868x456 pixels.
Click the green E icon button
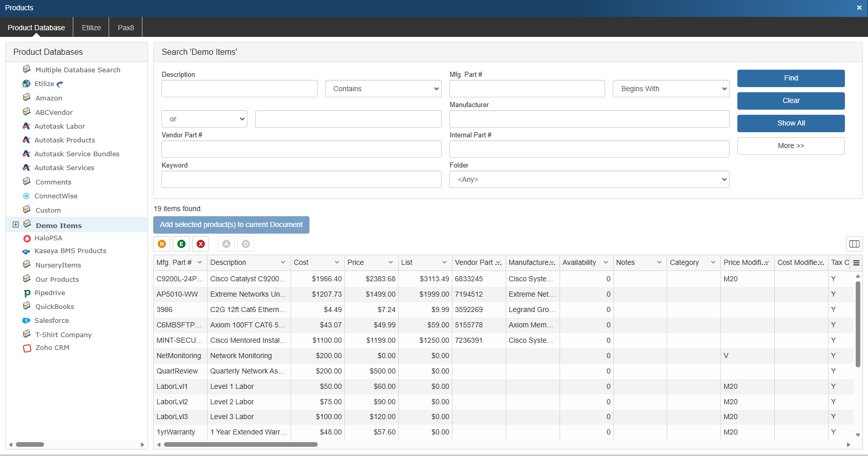click(181, 244)
